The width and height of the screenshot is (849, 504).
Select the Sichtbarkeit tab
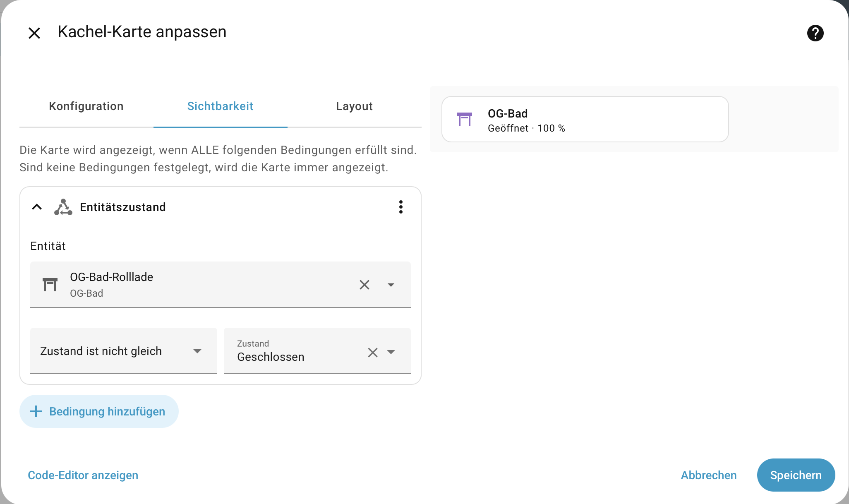click(220, 106)
